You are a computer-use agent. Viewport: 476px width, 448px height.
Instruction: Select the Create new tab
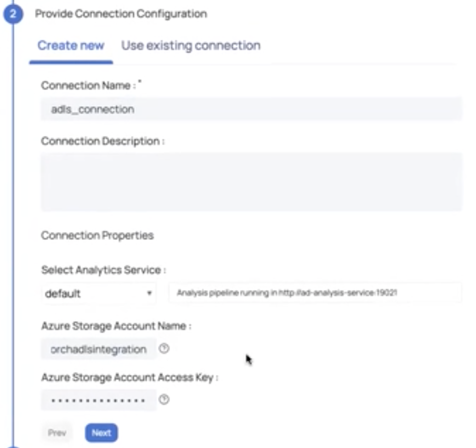(71, 45)
